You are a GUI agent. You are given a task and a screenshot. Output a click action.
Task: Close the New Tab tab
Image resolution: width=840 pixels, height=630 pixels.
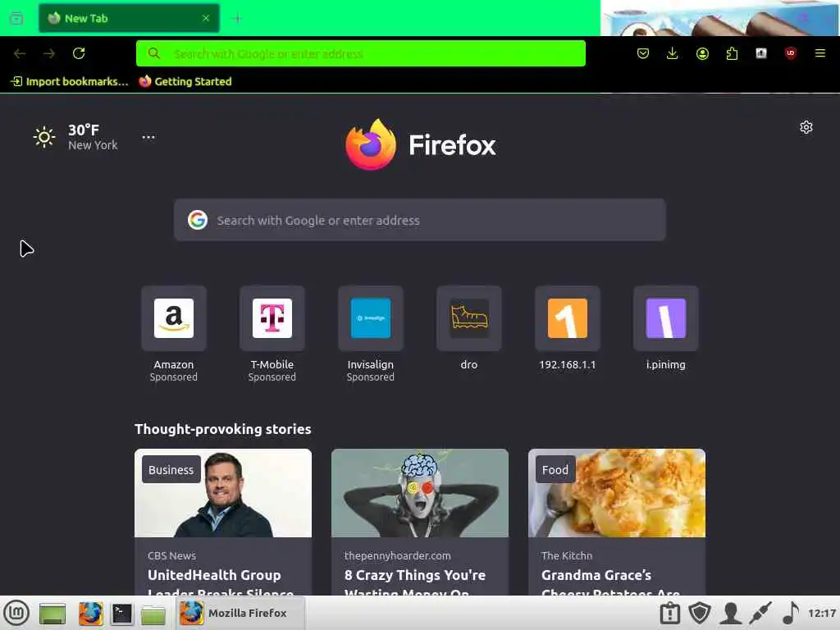coord(206,18)
